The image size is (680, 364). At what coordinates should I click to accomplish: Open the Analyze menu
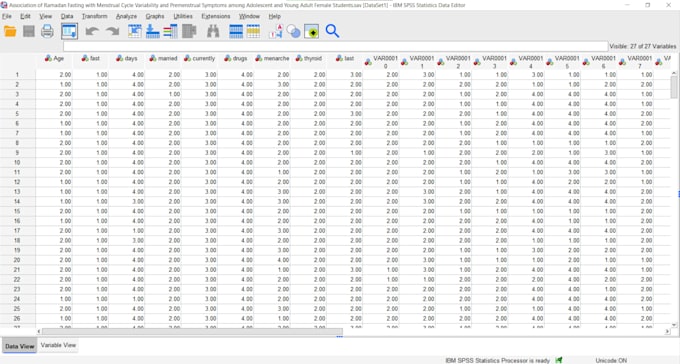coord(126,16)
